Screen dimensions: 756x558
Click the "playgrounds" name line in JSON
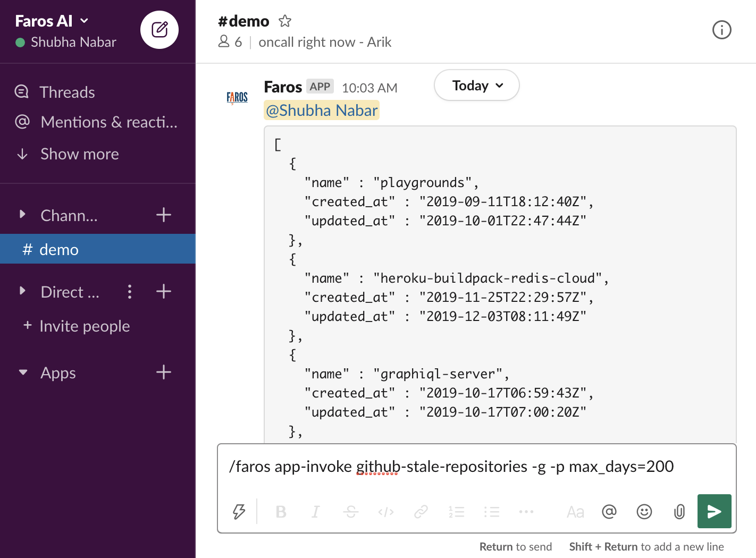(392, 183)
